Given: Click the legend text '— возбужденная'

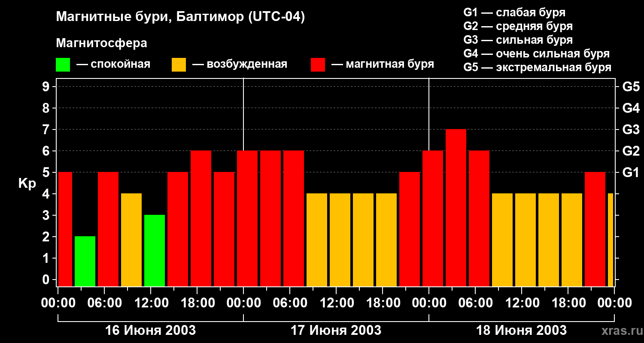Looking at the screenshot, I should [x=240, y=64].
